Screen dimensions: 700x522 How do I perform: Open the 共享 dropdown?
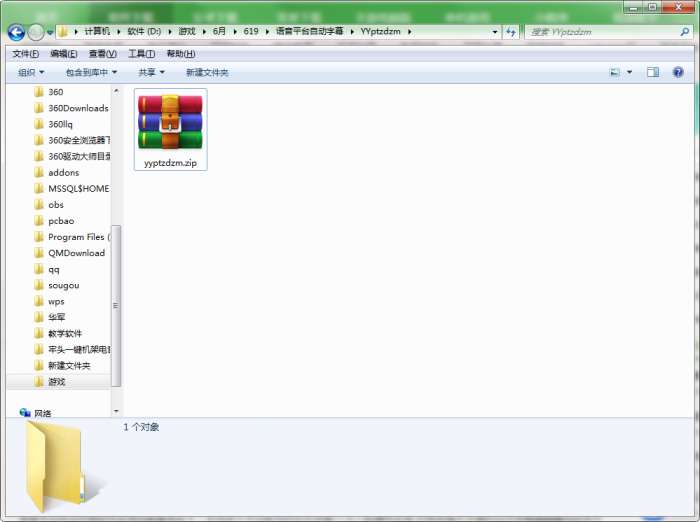(151, 72)
